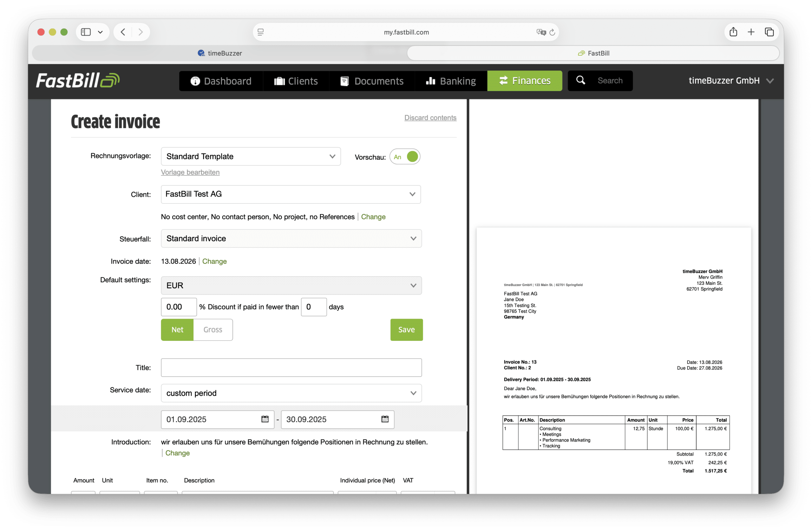Screen dimensions: 812x531
Task: Click the discount days field
Action: (x=314, y=307)
